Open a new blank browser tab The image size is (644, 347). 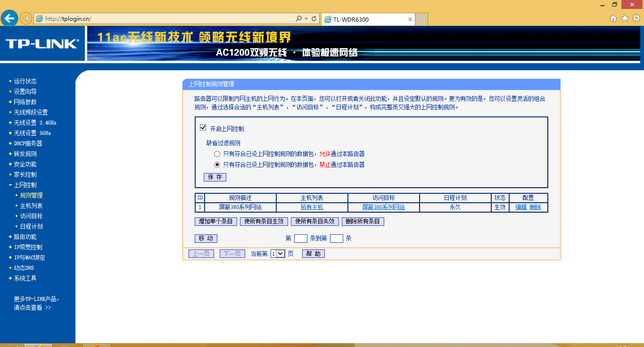click(x=422, y=19)
